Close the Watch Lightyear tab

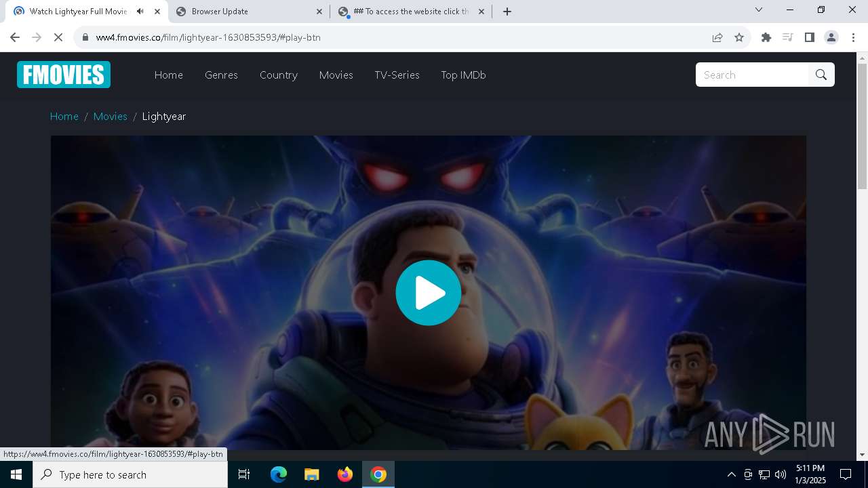[157, 12]
